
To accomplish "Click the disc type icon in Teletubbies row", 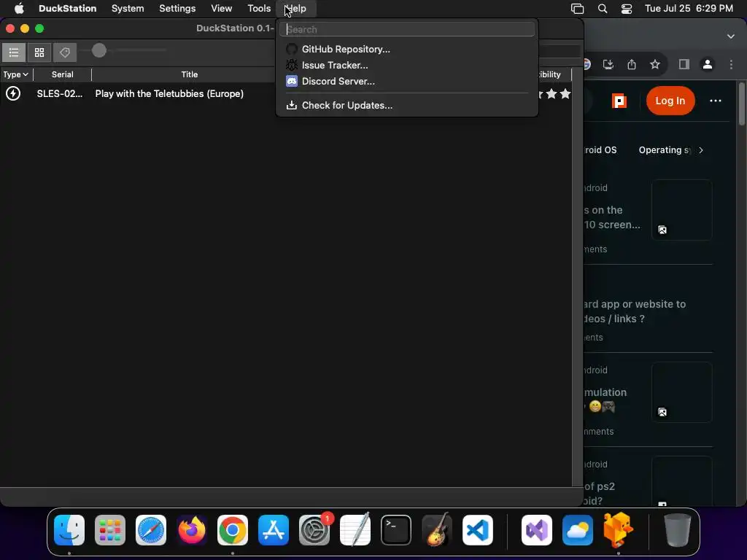I will click(13, 93).
